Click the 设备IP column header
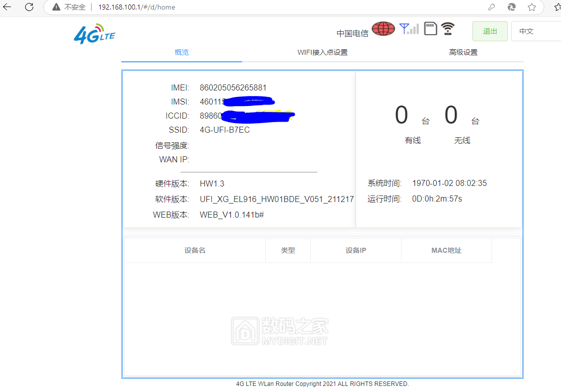 pos(356,250)
